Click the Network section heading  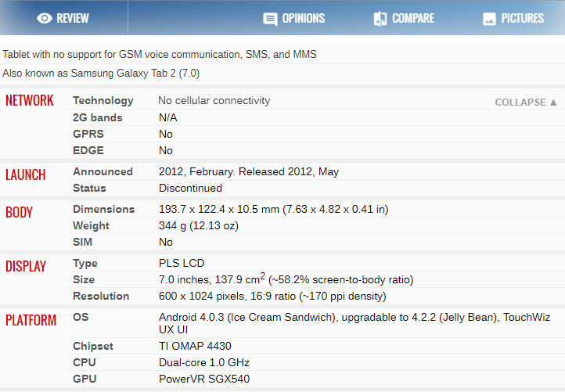30,100
